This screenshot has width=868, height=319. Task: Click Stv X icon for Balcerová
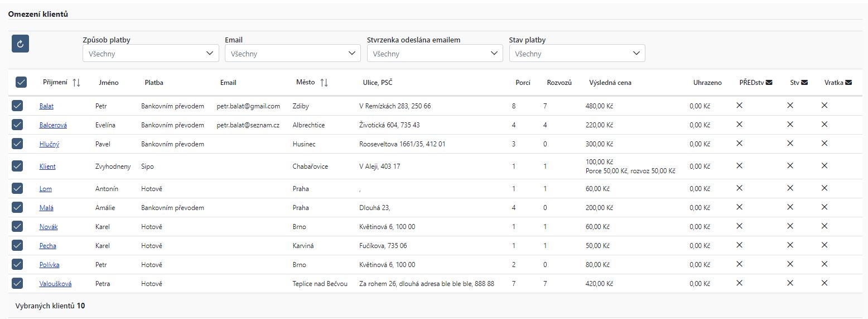(790, 125)
